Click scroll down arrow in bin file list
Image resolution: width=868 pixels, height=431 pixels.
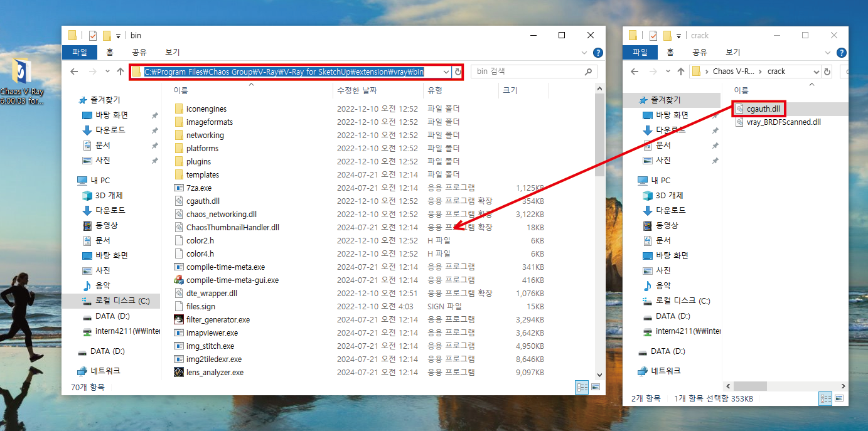click(x=599, y=375)
